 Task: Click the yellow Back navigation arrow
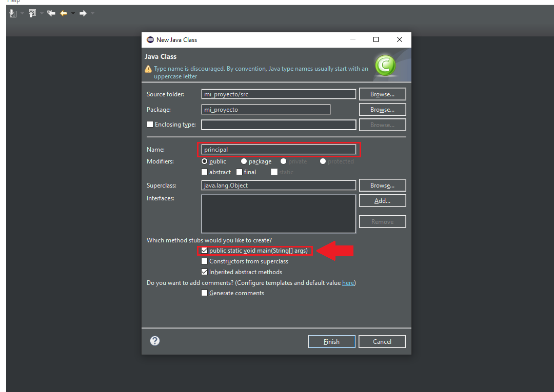(63, 13)
